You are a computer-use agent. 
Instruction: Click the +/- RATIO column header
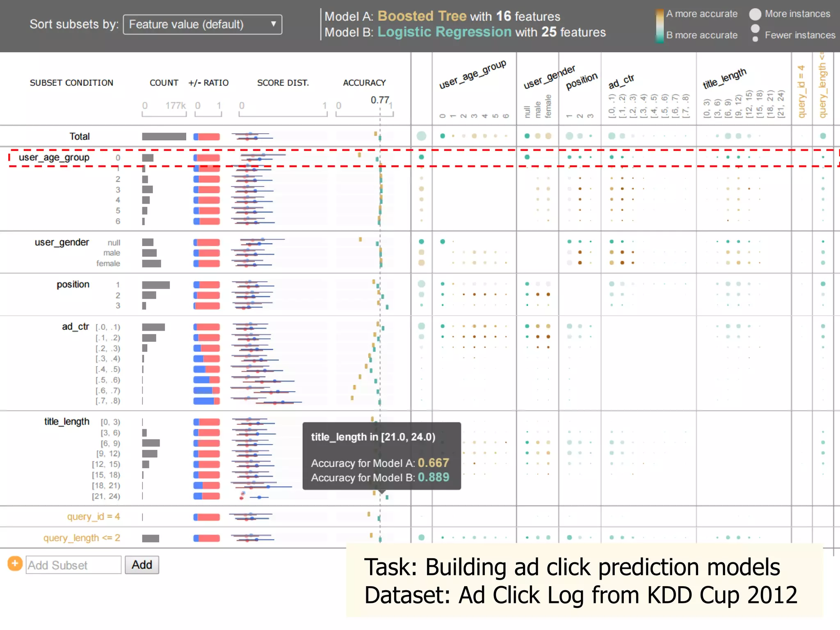[208, 83]
